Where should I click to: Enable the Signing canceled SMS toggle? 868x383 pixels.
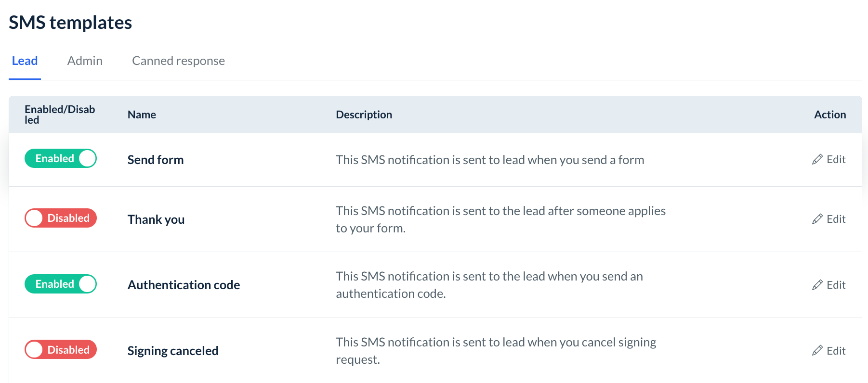click(61, 350)
